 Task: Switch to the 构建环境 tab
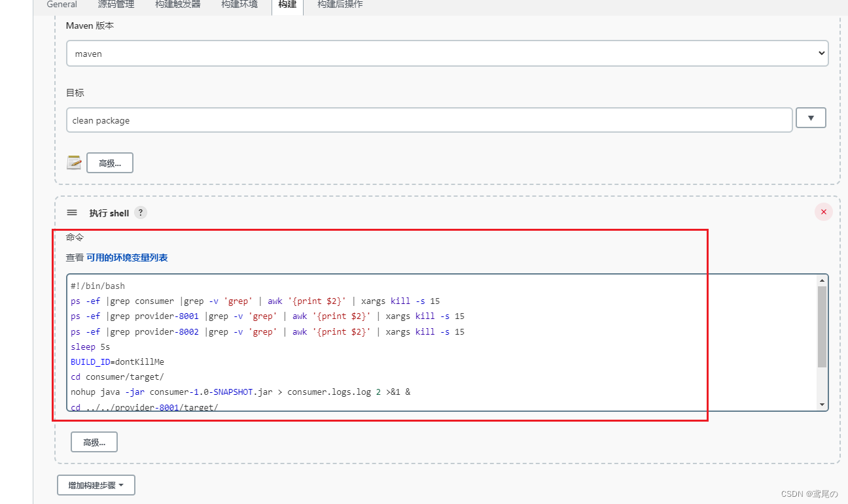pos(239,5)
